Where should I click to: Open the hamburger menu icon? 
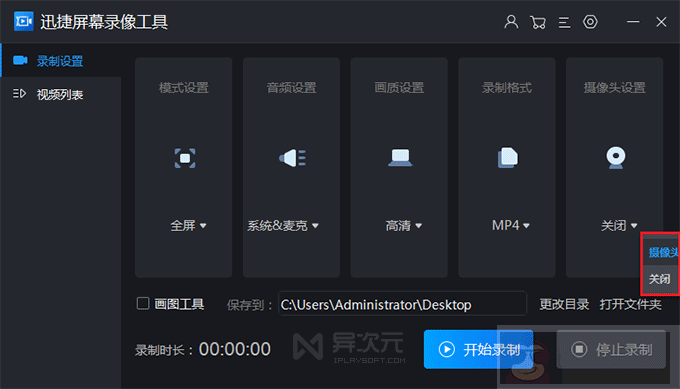pos(564,22)
